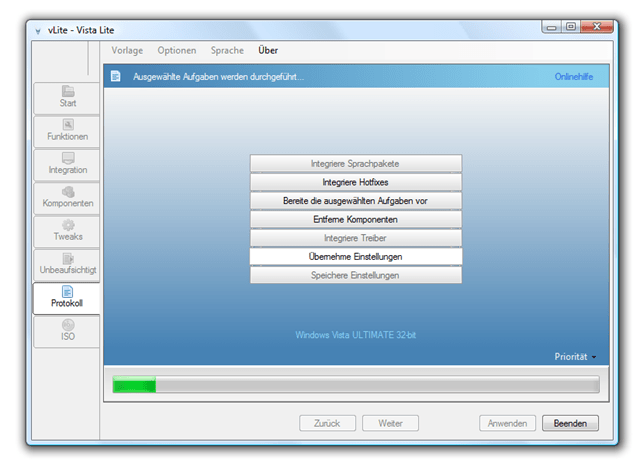The height and width of the screenshot is (470, 640).
Task: Open the ISO disc section
Action: click(67, 331)
